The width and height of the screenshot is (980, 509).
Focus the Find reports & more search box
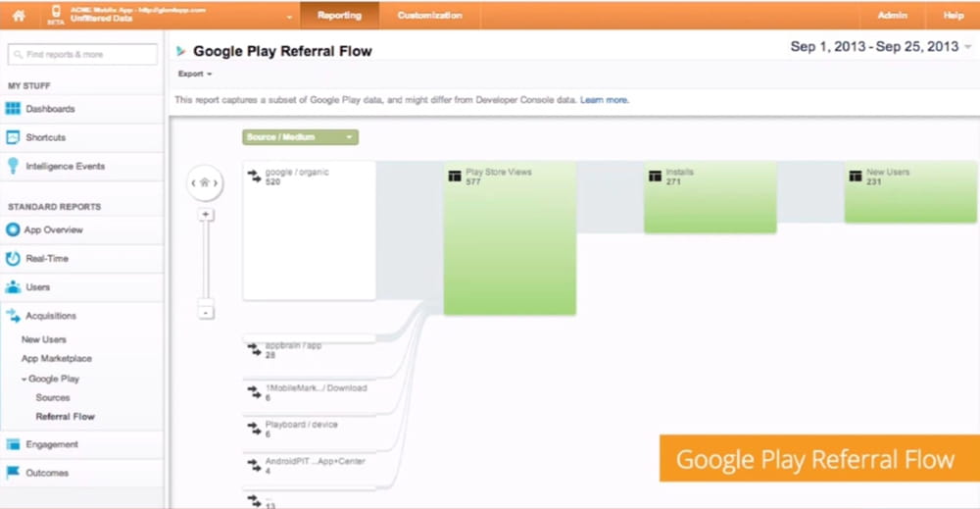(82, 54)
